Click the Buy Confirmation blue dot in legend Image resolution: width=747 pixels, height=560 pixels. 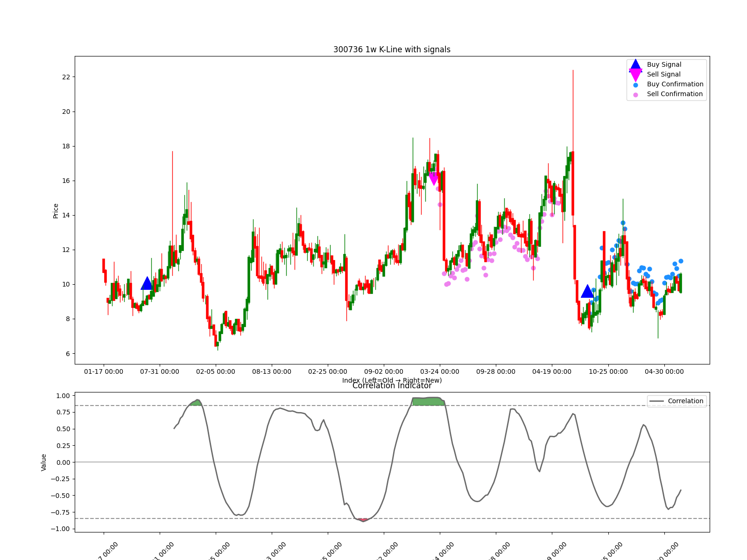click(x=635, y=85)
